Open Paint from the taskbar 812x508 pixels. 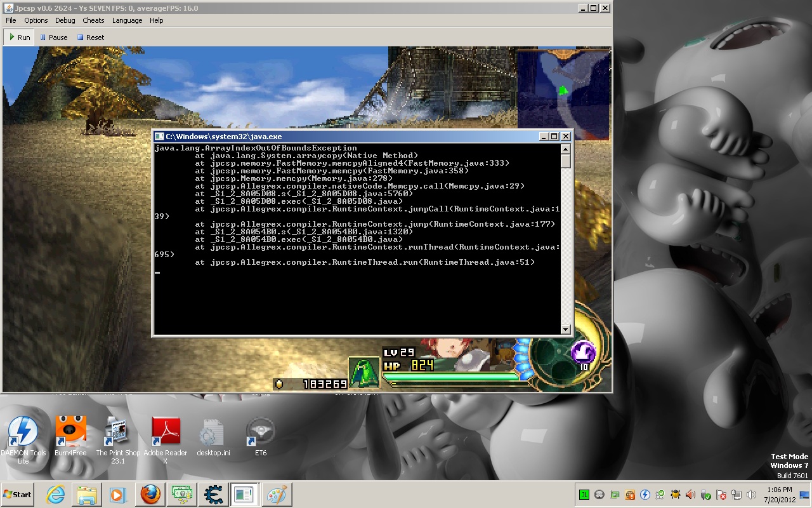click(x=275, y=495)
